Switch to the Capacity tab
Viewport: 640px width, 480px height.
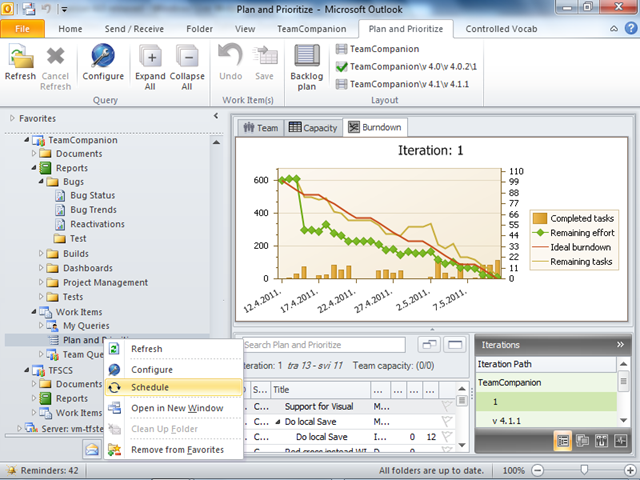point(312,128)
